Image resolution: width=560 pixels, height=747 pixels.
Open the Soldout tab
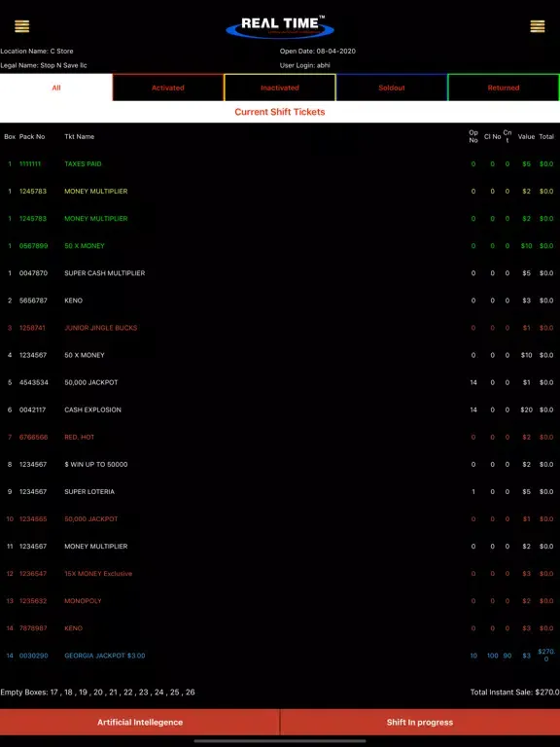pyautogui.click(x=392, y=88)
